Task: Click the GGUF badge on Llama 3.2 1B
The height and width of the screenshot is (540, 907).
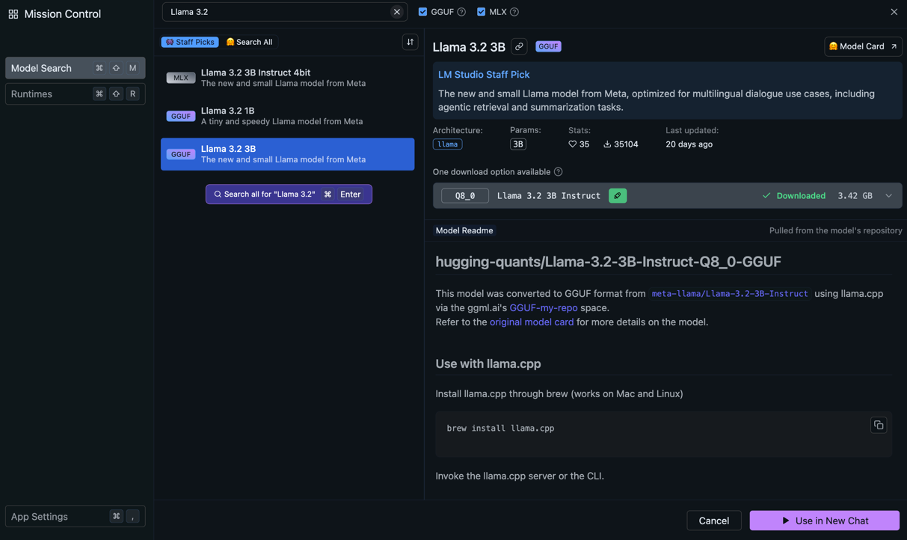Action: tap(180, 116)
